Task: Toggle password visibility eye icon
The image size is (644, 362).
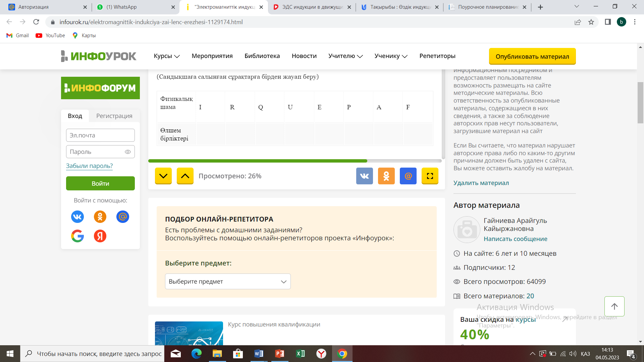Action: click(x=127, y=152)
